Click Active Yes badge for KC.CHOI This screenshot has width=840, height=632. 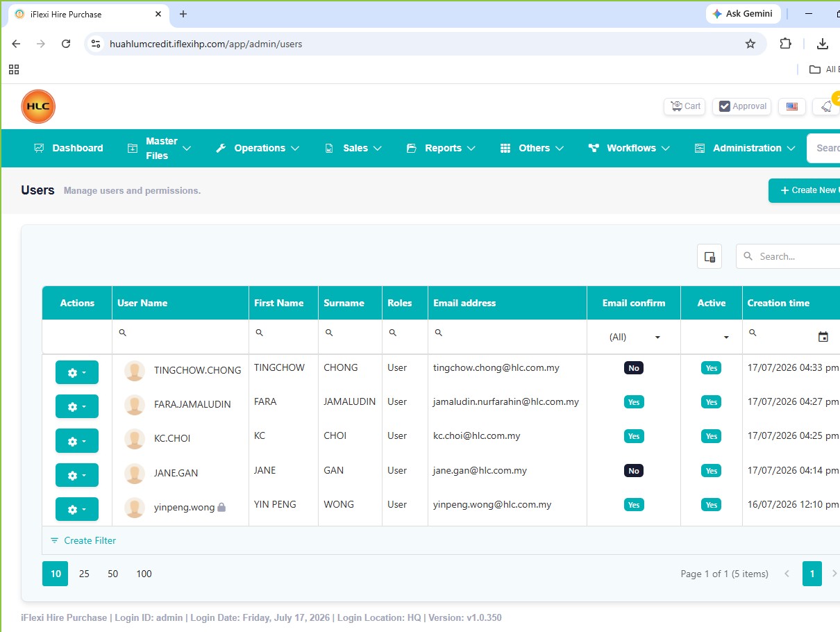click(x=712, y=436)
